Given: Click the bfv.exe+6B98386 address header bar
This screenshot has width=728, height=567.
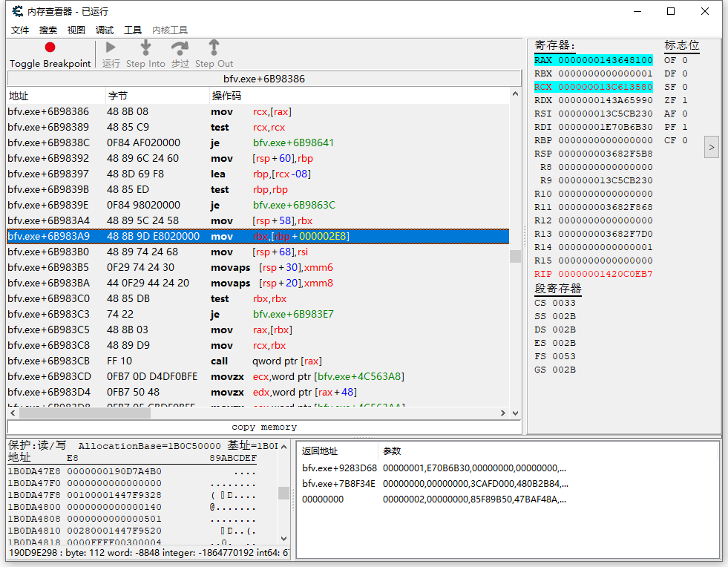Looking at the screenshot, I should pos(264,79).
